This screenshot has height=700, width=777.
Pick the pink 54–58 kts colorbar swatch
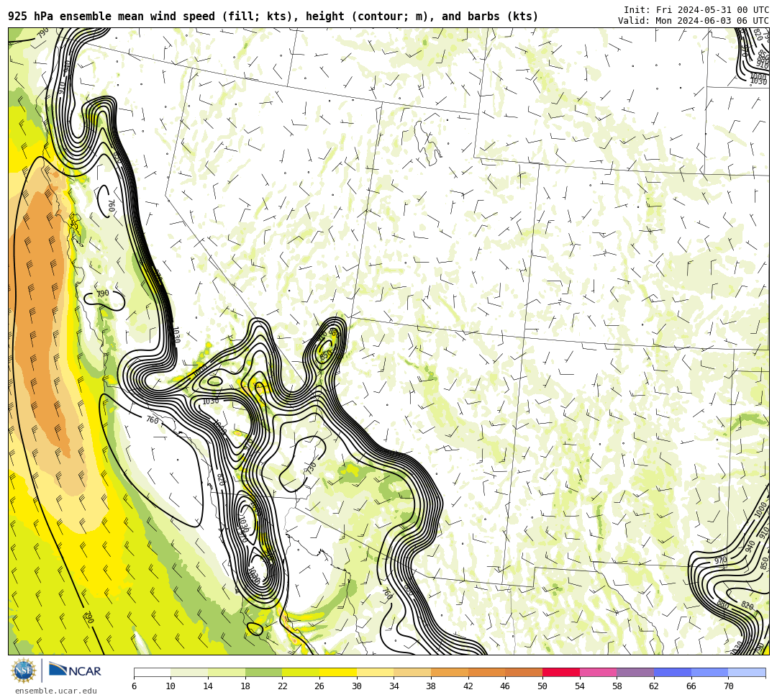point(598,672)
